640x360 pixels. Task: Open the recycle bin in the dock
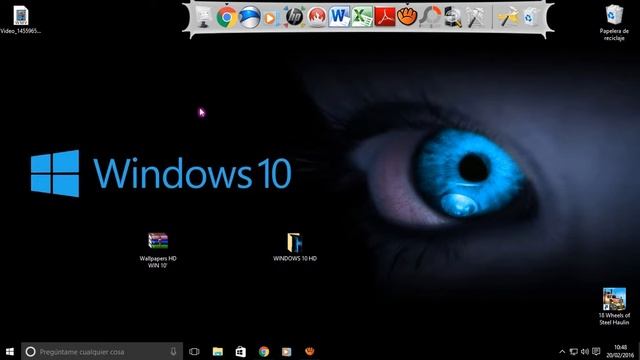[531, 18]
